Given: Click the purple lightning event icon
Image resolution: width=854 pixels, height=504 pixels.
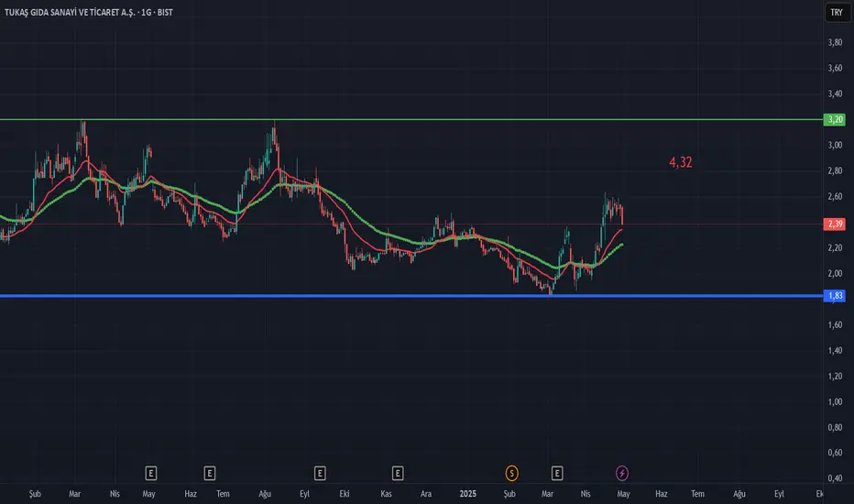Looking at the screenshot, I should coord(622,474).
